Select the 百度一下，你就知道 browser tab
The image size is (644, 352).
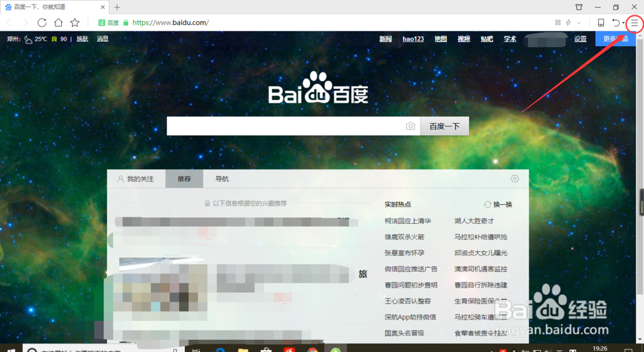(x=54, y=7)
